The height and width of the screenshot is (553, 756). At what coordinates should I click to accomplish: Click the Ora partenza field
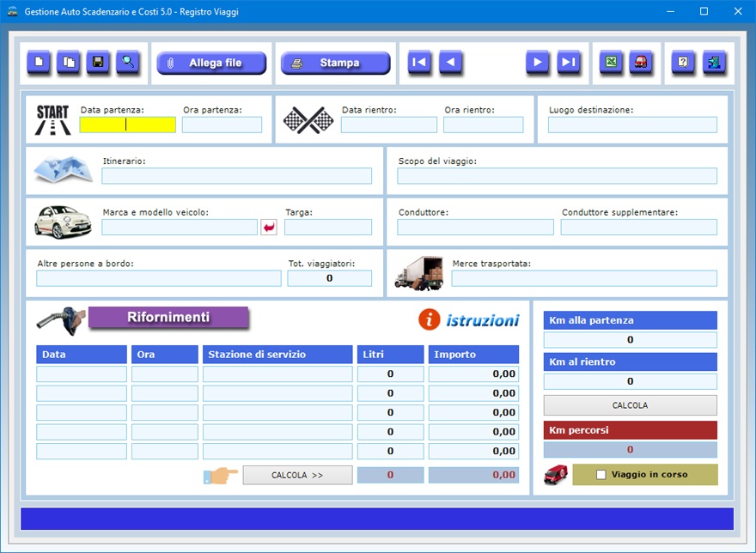222,125
